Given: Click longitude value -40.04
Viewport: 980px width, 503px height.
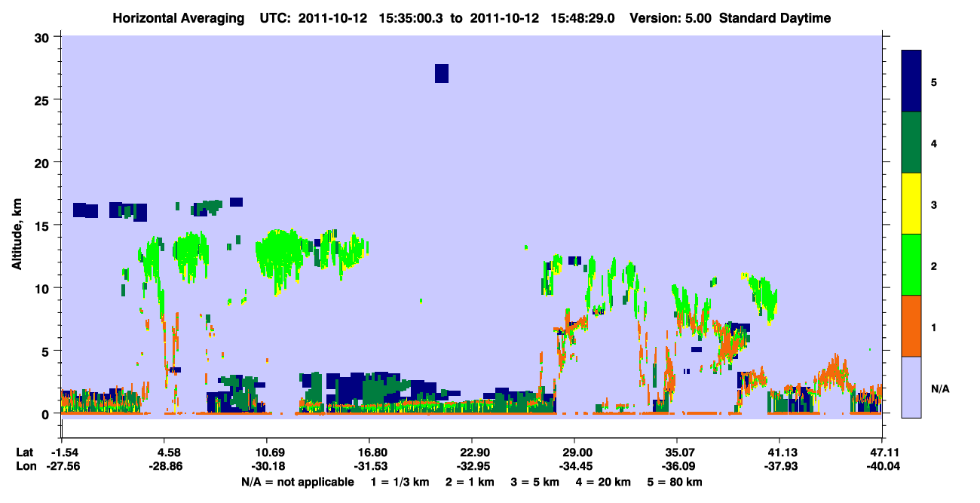Looking at the screenshot, I should (882, 467).
